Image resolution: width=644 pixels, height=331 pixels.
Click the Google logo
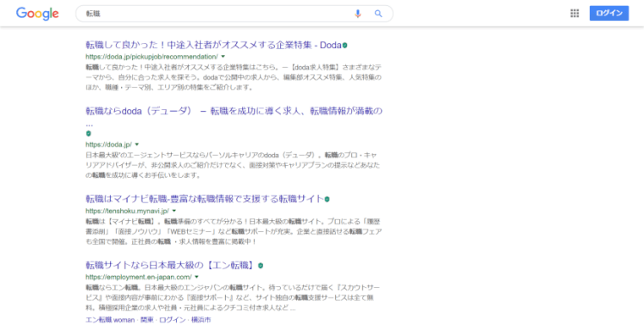coord(38,14)
